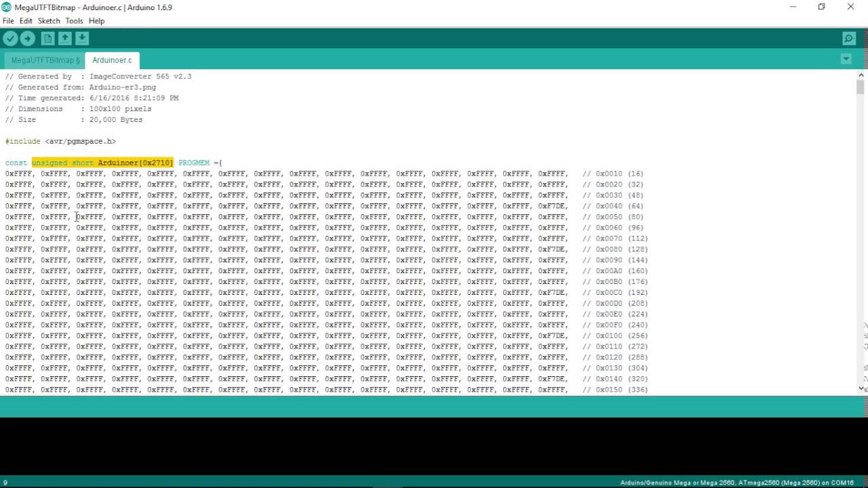Click the '// 0x0040 (64)' comment
Screen dimensions: 868x488
612,206
